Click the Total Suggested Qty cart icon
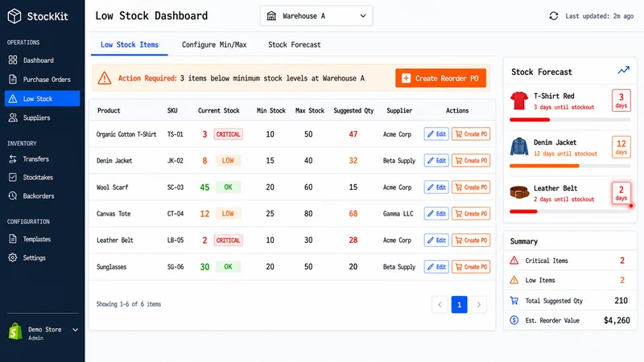644x362 pixels. pos(514,300)
